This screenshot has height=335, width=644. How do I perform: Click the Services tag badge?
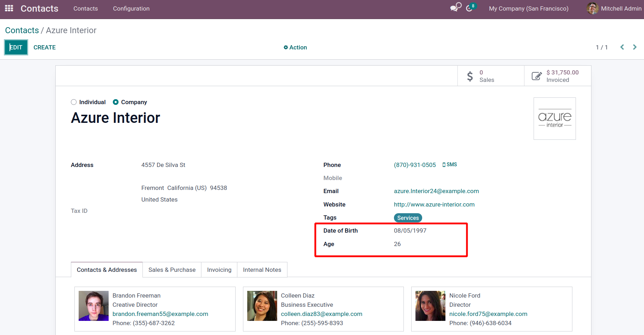click(x=408, y=218)
